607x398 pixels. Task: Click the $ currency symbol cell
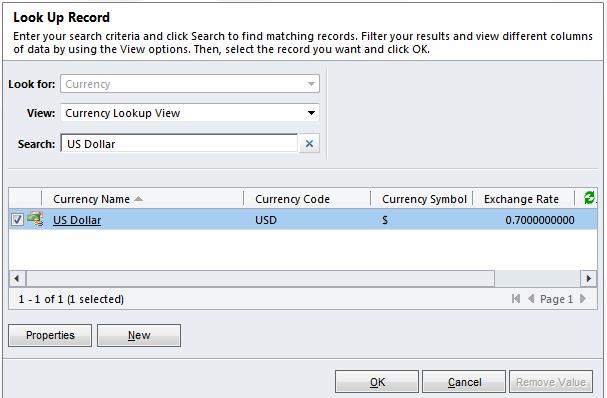[x=385, y=220]
